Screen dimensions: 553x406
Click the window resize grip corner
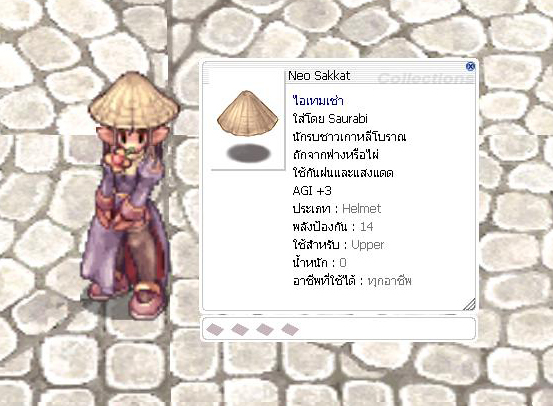469,304
